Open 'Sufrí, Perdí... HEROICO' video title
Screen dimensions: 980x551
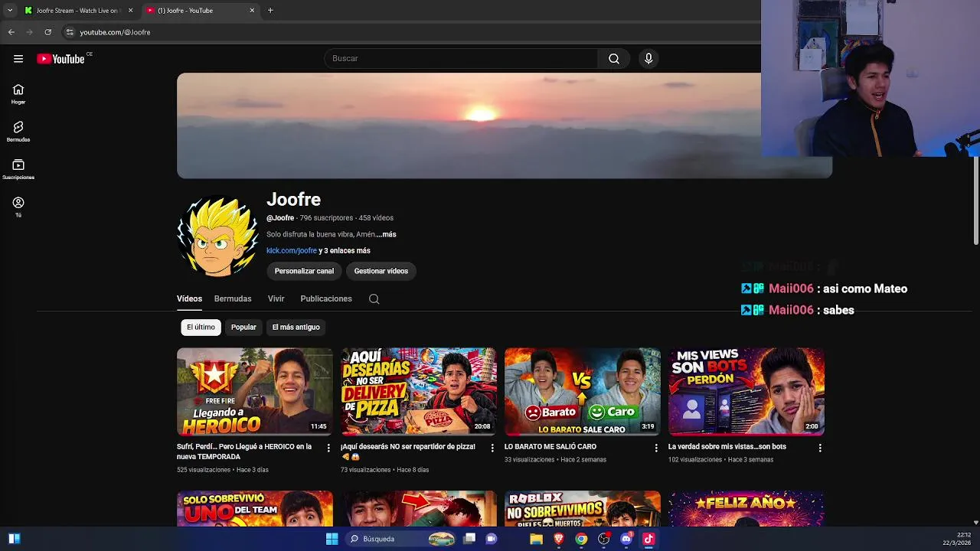click(244, 452)
